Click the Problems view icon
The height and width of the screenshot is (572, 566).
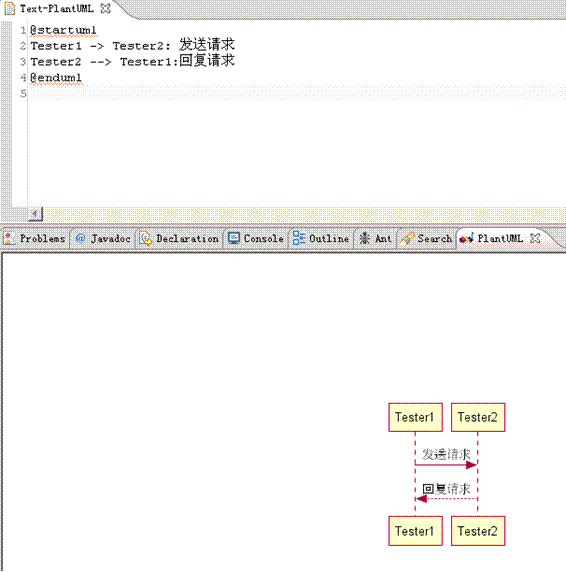[x=9, y=239]
